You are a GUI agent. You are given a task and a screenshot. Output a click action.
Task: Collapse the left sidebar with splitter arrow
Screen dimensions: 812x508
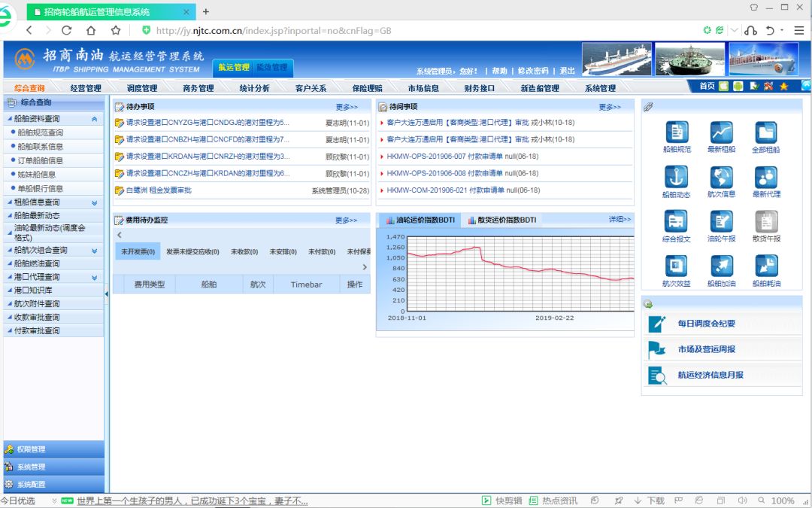107,294
